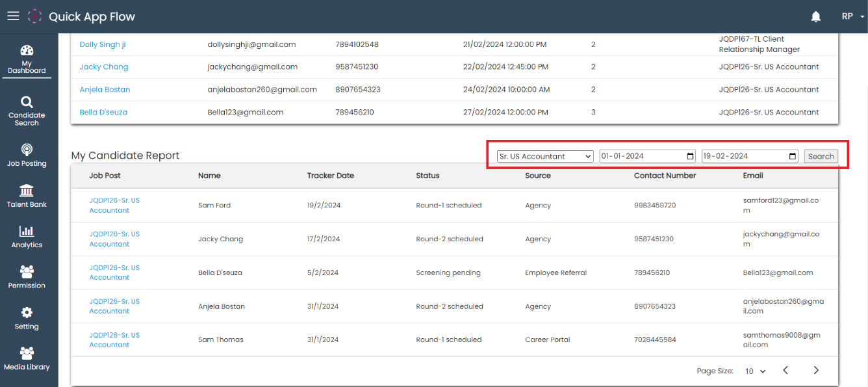Open Permission users icon in sidebar
This screenshot has width=868, height=387.
click(x=27, y=277)
